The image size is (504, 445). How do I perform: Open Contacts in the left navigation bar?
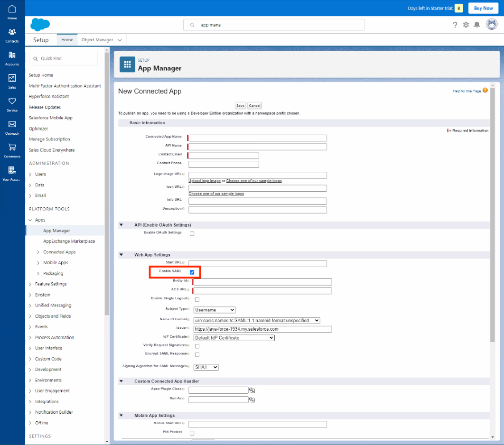pos(12,35)
